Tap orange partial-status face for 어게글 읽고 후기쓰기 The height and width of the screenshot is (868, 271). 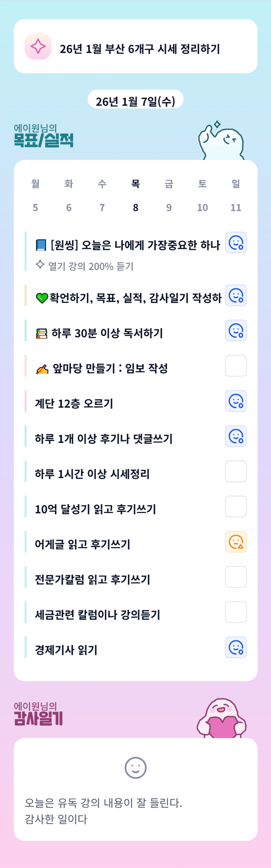236,542
